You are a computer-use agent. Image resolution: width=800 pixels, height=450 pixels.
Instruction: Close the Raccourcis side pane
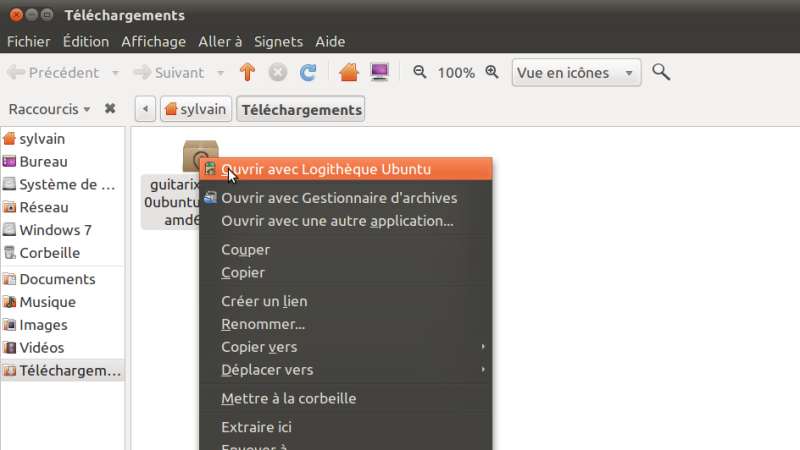tap(110, 109)
